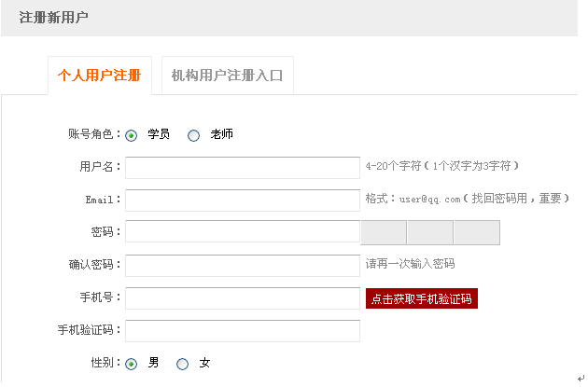The height and width of the screenshot is (387, 588).
Task: Switch to the 个人用户注册 tab
Action: coord(100,76)
